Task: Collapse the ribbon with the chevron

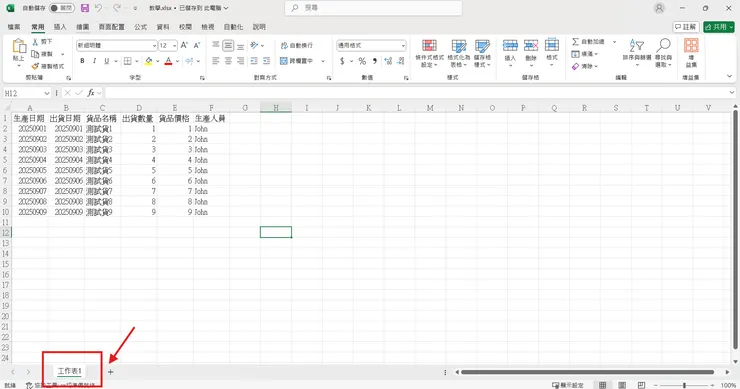Action: pyautogui.click(x=729, y=76)
